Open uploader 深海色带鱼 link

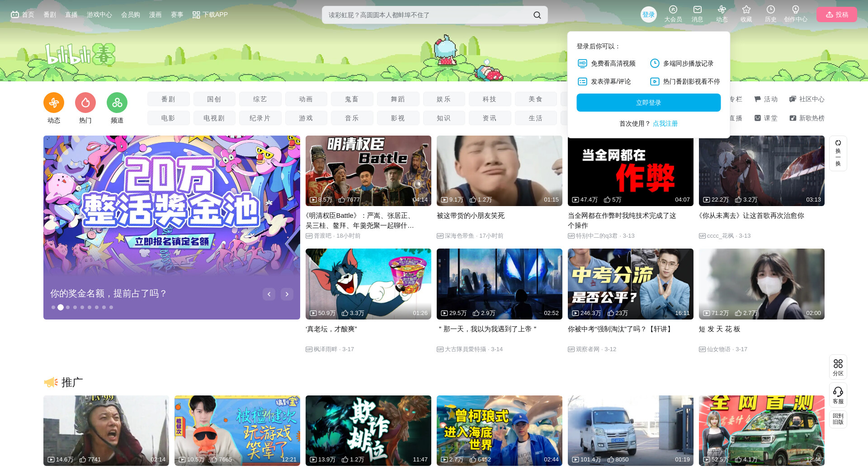(x=459, y=236)
